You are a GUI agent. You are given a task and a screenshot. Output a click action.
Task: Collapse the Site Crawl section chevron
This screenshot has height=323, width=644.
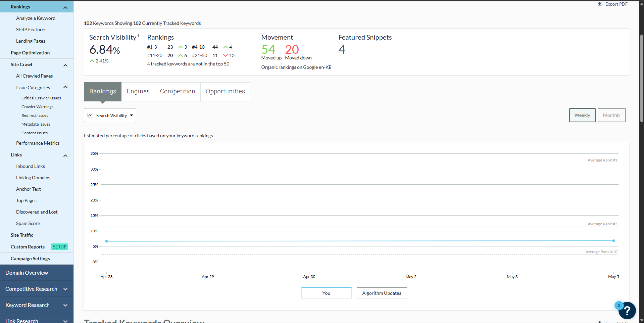(65, 65)
